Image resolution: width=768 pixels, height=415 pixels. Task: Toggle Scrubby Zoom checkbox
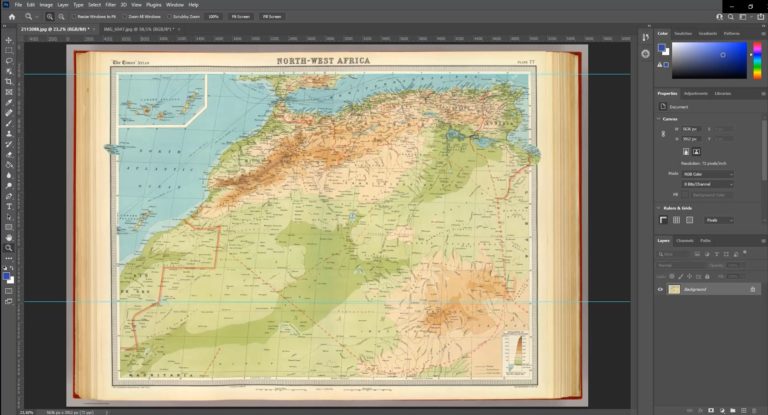tap(169, 17)
